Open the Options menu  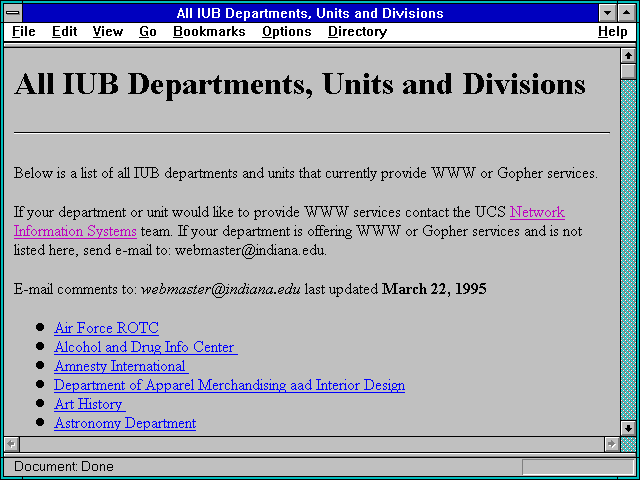287,32
